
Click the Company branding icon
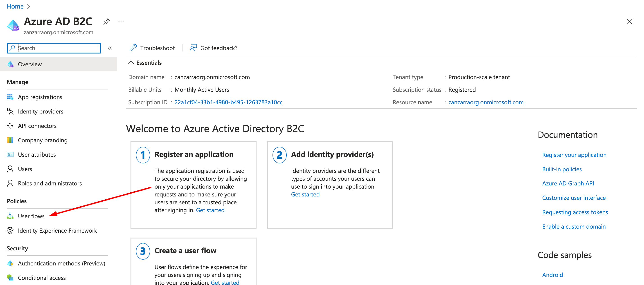10,140
